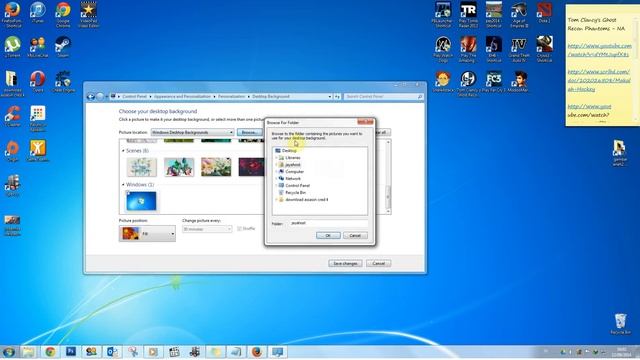Screen dimensions: 640x360
Task: Go back in the Control Panel window
Action: click(x=91, y=97)
